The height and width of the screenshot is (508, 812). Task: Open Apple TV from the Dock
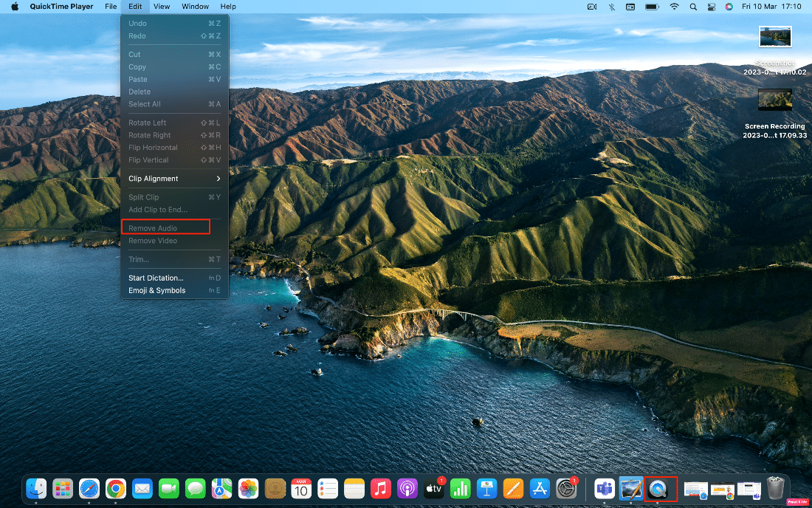(x=434, y=488)
